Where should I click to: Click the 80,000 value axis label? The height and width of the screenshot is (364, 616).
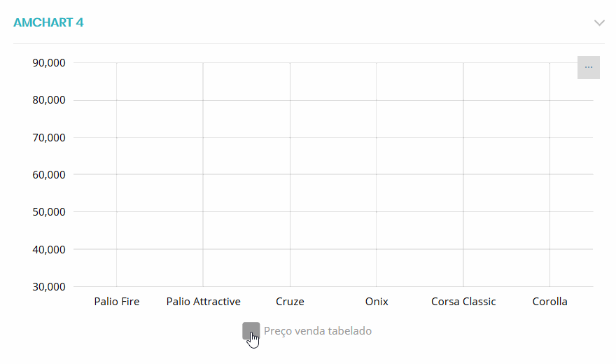click(49, 100)
